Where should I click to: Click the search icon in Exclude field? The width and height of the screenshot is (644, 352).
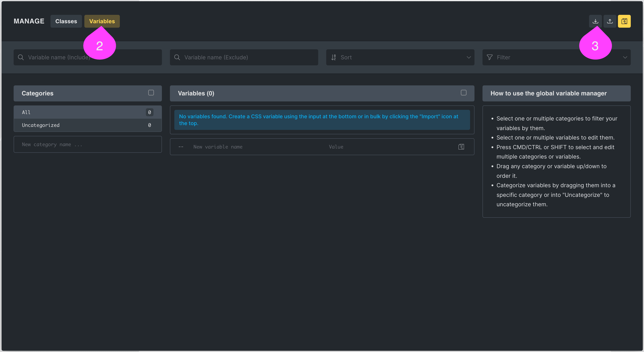[x=177, y=57]
